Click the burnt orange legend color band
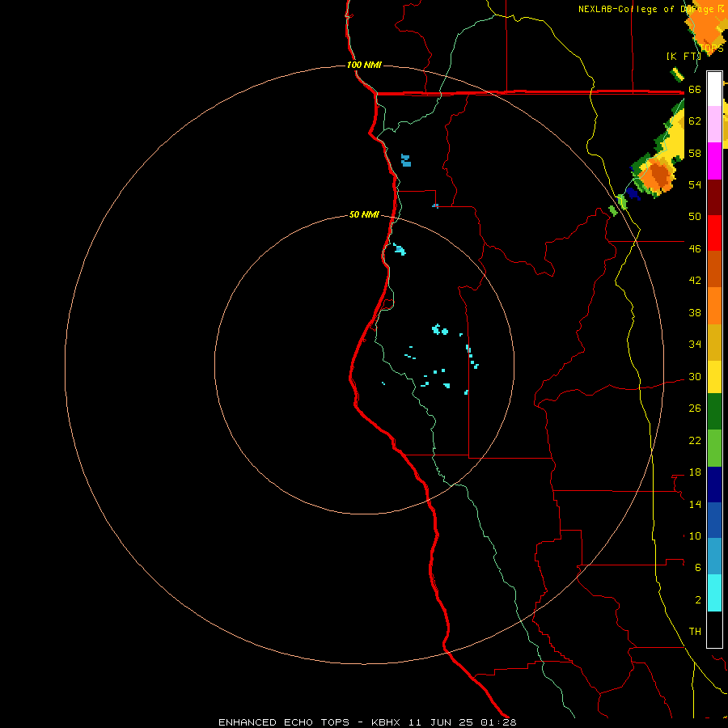The height and width of the screenshot is (728, 728). tap(714, 269)
